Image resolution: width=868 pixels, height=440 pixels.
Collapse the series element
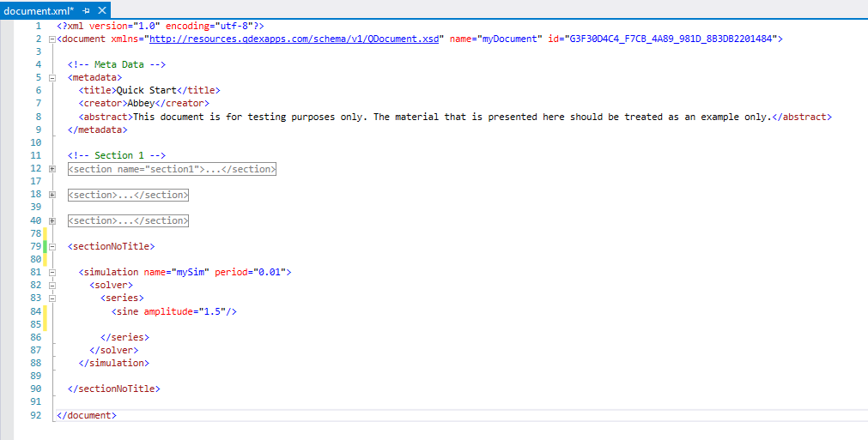click(x=52, y=298)
